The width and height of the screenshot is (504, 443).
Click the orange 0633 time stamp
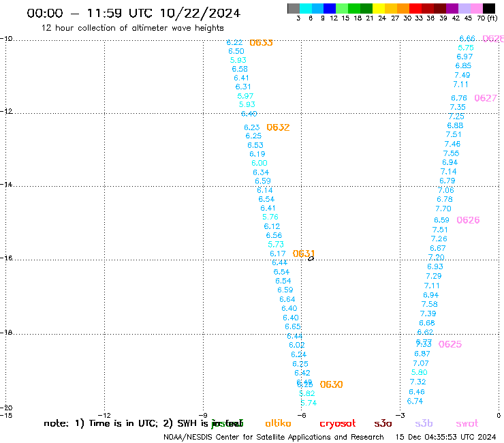click(x=261, y=43)
